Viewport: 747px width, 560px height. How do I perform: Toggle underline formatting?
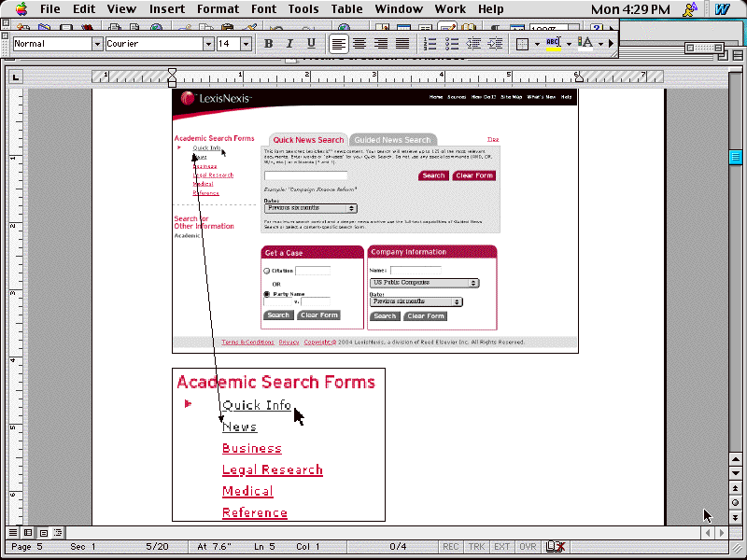point(311,44)
